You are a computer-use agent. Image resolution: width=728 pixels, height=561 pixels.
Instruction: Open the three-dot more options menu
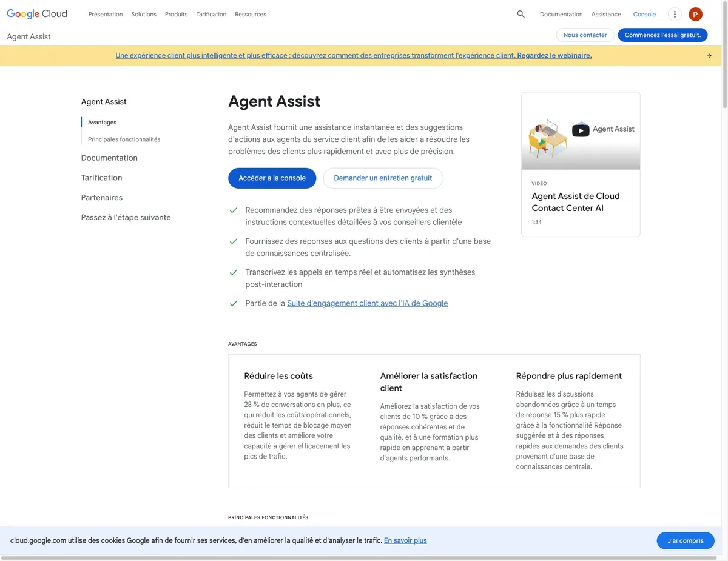click(x=675, y=14)
